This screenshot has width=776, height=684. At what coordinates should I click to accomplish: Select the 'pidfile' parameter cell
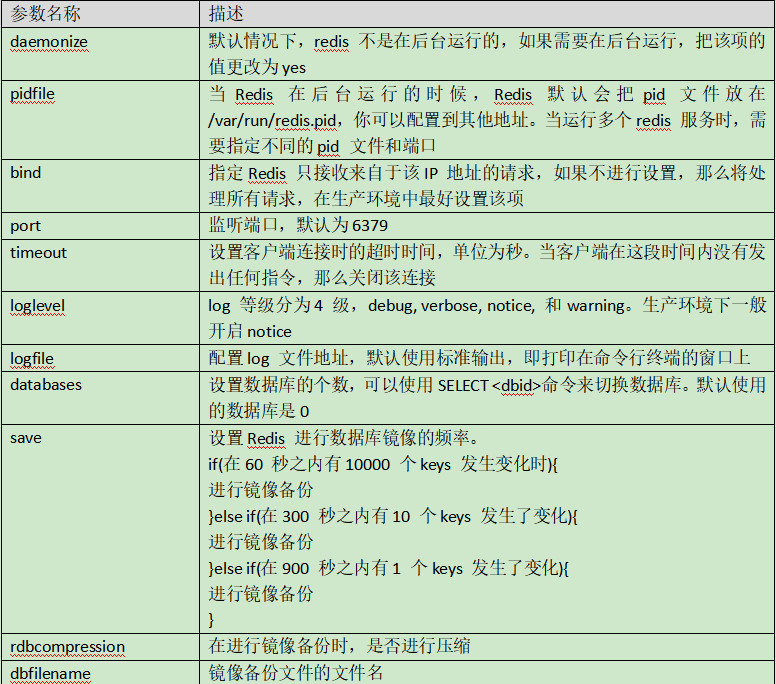tap(100, 120)
